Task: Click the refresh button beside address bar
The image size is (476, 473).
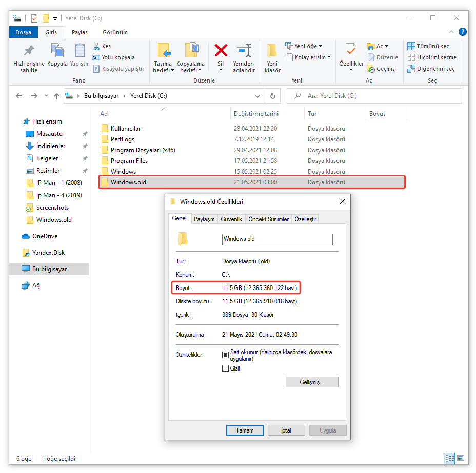Action: [x=273, y=96]
